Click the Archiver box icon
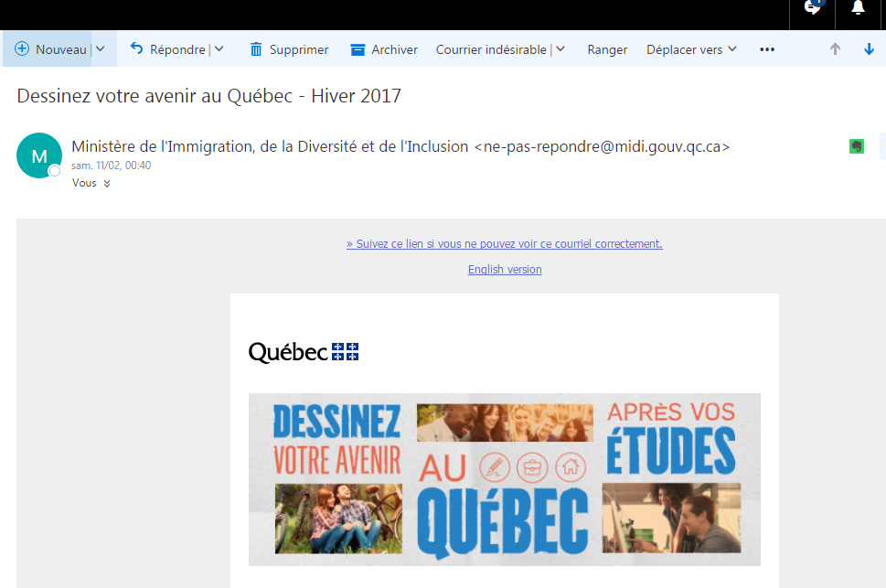 click(358, 49)
